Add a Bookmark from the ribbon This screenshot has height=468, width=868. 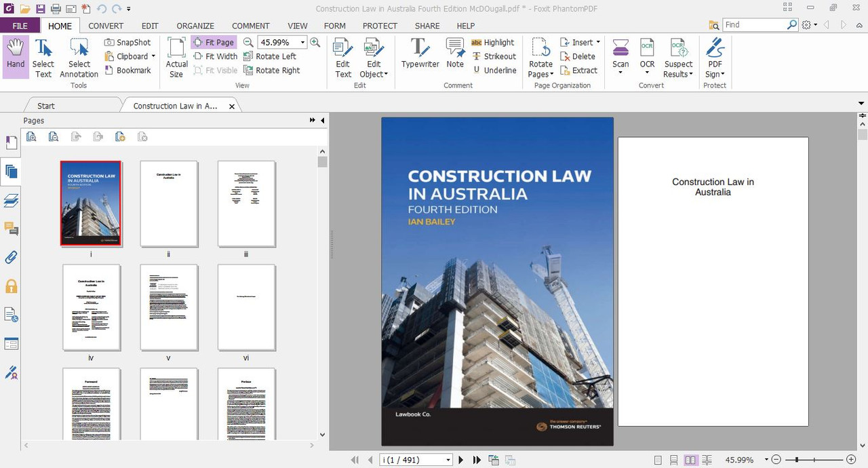(x=128, y=70)
